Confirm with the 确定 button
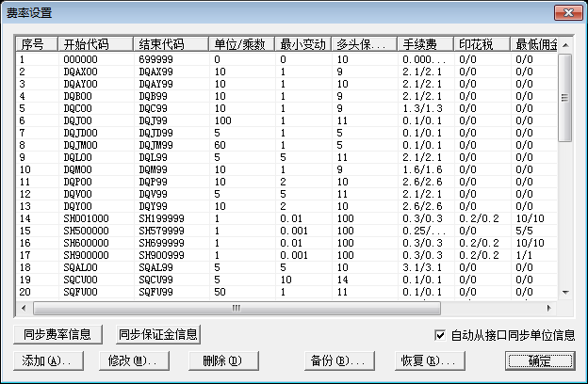 pyautogui.click(x=540, y=360)
